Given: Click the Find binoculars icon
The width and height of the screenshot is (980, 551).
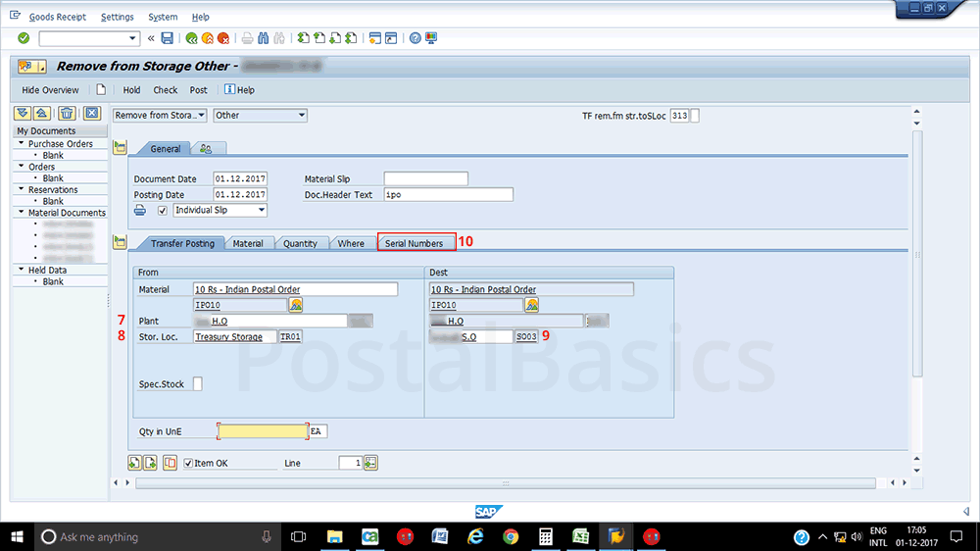Looking at the screenshot, I should [264, 38].
